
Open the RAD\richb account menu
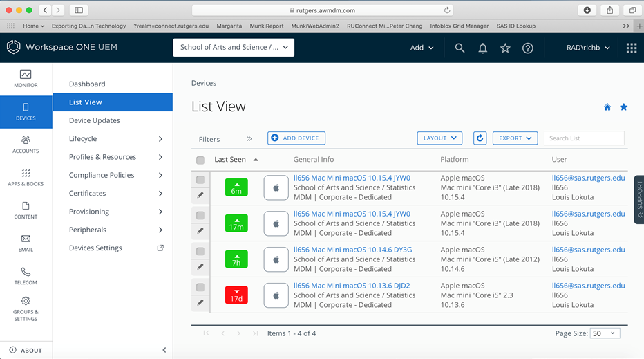click(588, 48)
